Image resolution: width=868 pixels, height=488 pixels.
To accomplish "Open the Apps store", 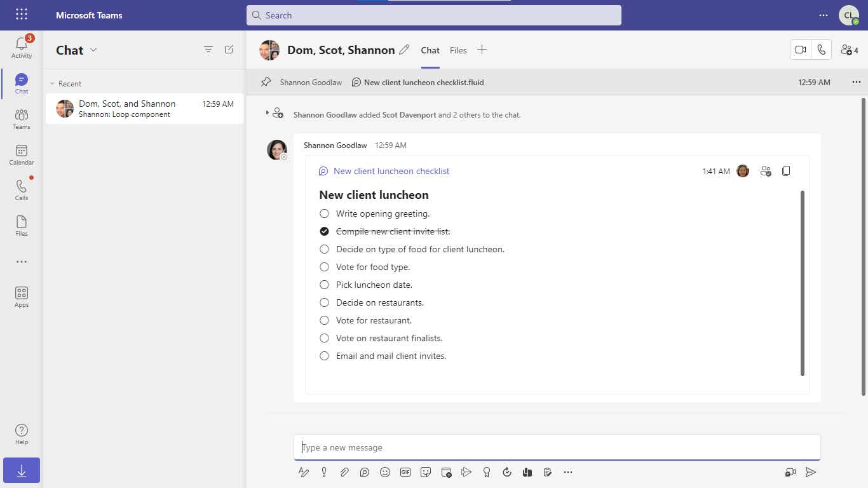I will (22, 297).
